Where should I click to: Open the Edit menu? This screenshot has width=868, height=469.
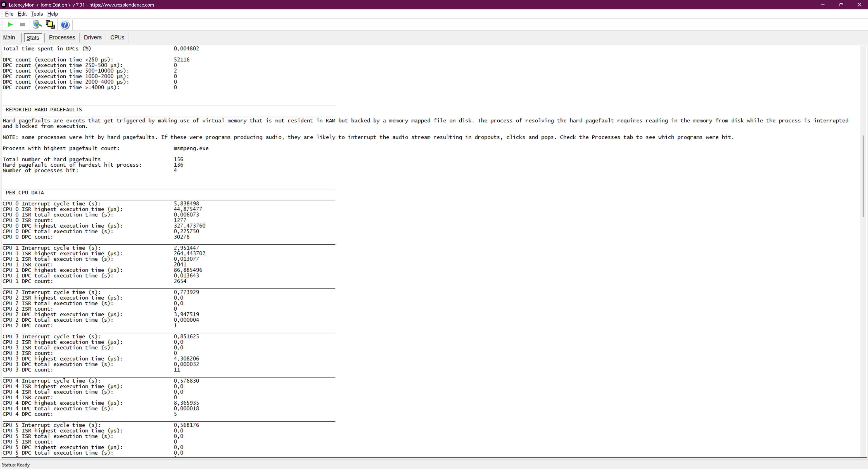[x=22, y=14]
